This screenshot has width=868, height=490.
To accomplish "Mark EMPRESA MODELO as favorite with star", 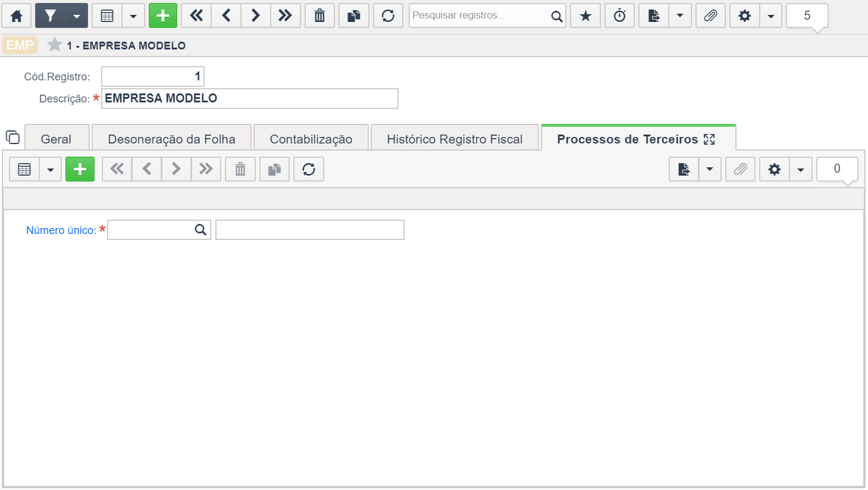I will pos(54,45).
